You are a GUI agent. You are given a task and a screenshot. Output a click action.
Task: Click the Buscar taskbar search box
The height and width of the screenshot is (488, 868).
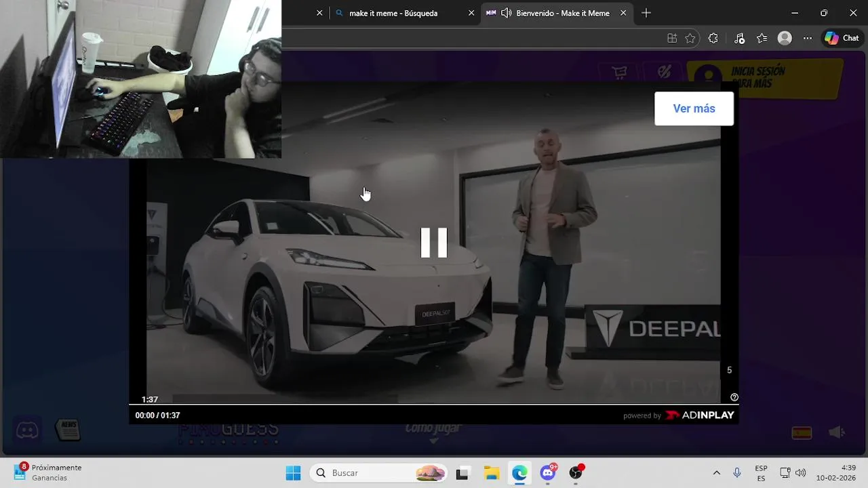(379, 473)
